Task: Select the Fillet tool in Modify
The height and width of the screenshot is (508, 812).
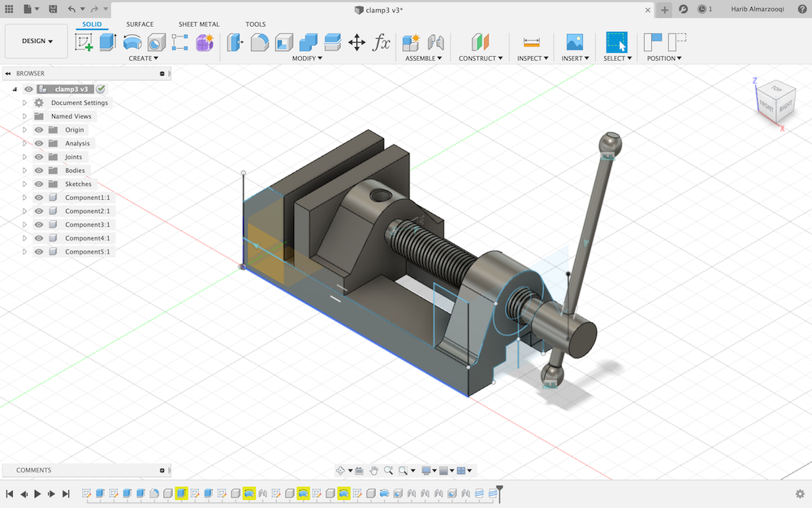Action: tap(260, 42)
